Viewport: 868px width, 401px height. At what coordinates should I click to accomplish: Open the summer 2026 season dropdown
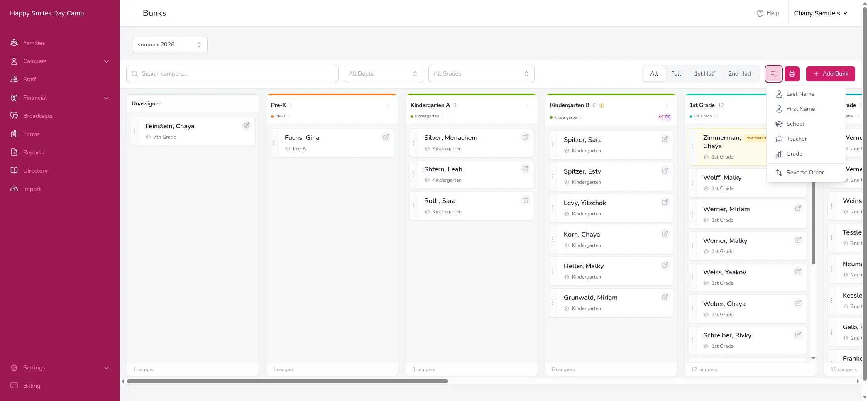pyautogui.click(x=170, y=45)
